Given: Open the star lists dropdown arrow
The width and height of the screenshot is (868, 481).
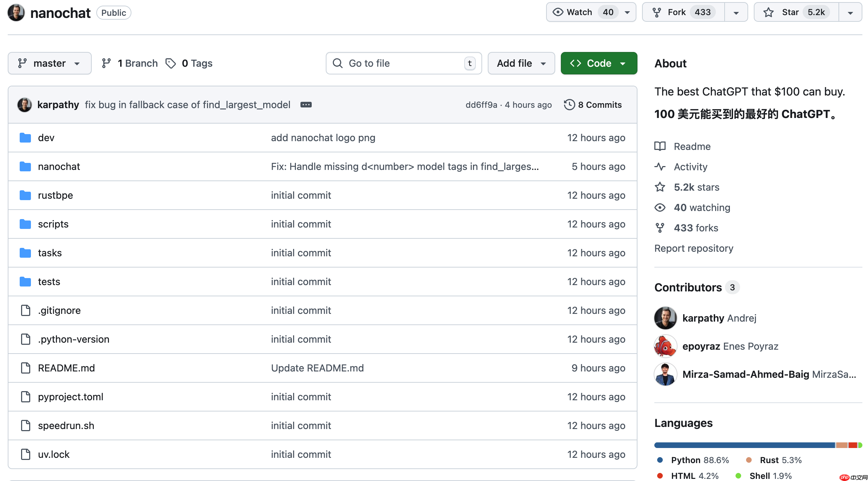Looking at the screenshot, I should point(850,12).
